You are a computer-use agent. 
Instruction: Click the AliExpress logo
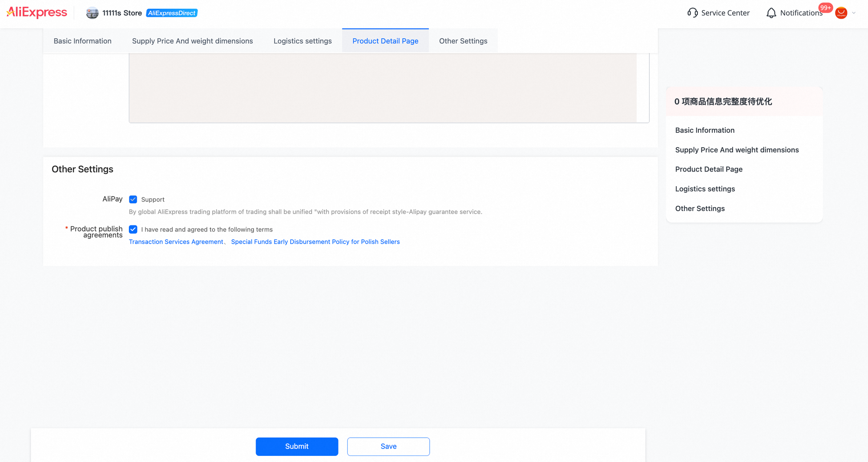tap(37, 13)
